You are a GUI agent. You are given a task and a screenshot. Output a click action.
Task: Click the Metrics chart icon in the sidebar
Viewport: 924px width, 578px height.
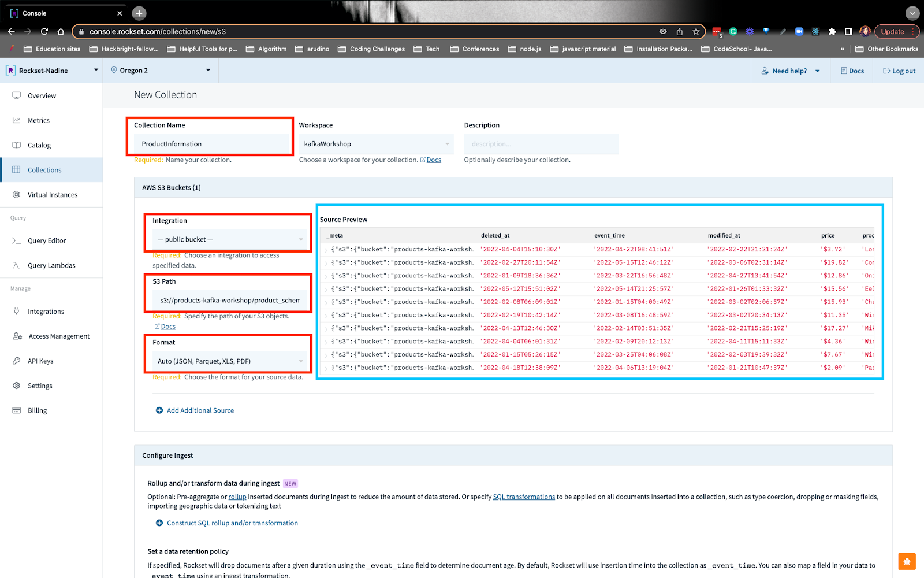click(x=16, y=120)
